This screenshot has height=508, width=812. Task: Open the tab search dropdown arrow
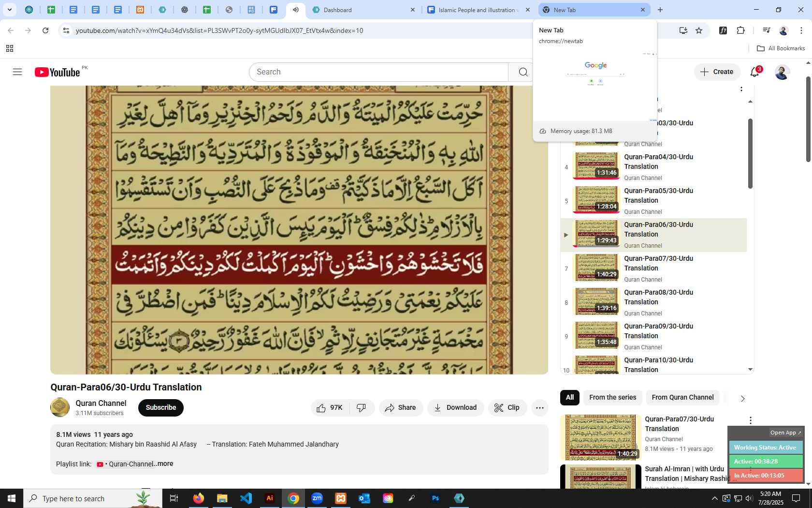[9, 10]
